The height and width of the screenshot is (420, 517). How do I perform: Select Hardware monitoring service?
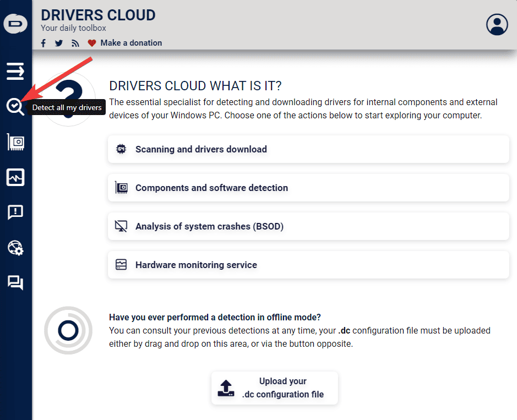tap(309, 265)
